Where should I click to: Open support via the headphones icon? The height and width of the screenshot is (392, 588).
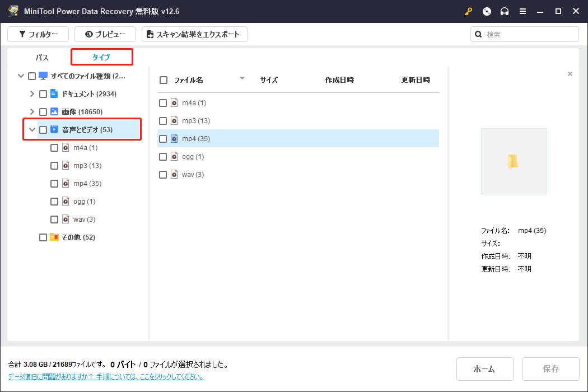pos(505,12)
